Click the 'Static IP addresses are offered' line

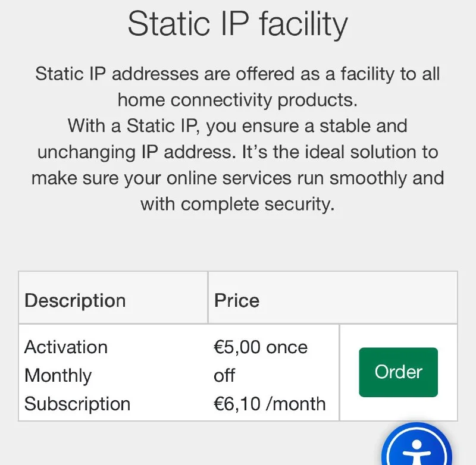[237, 74]
